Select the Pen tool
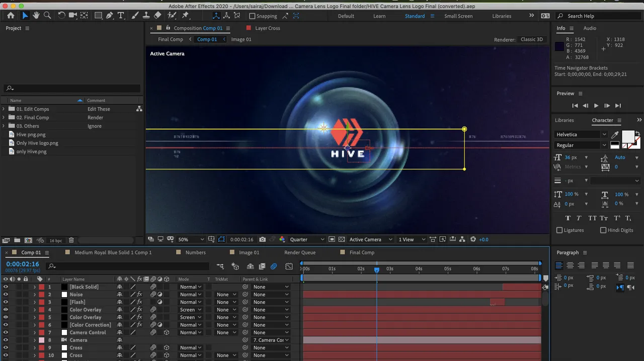This screenshot has width=644, height=361. [x=109, y=16]
